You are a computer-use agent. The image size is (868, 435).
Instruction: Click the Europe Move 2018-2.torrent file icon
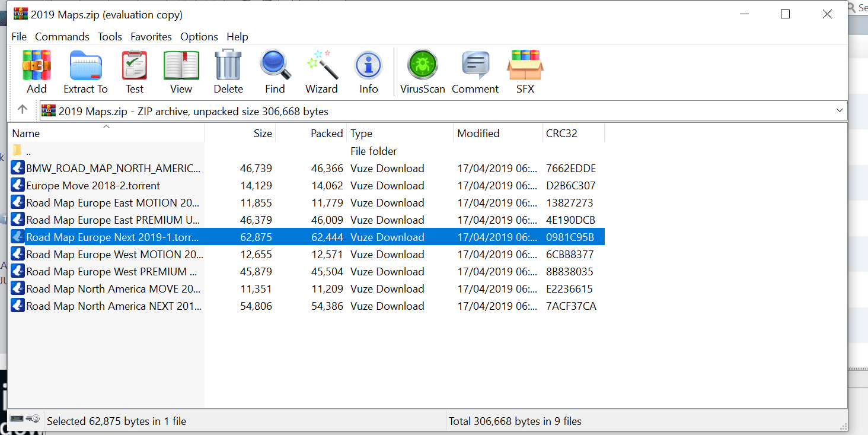18,185
